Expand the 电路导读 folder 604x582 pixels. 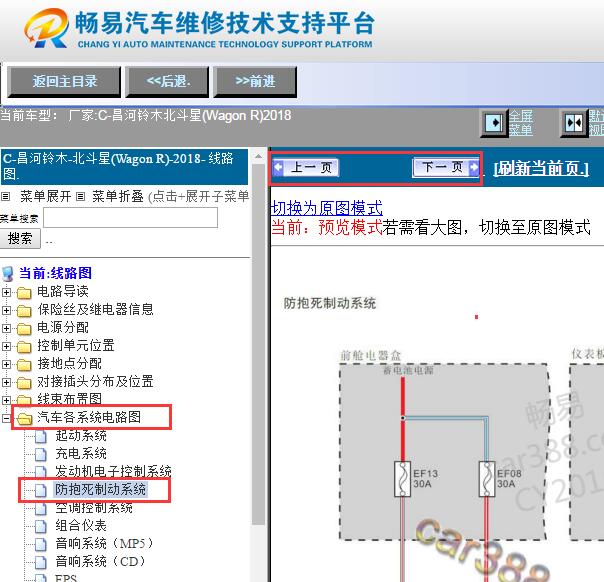point(6,292)
